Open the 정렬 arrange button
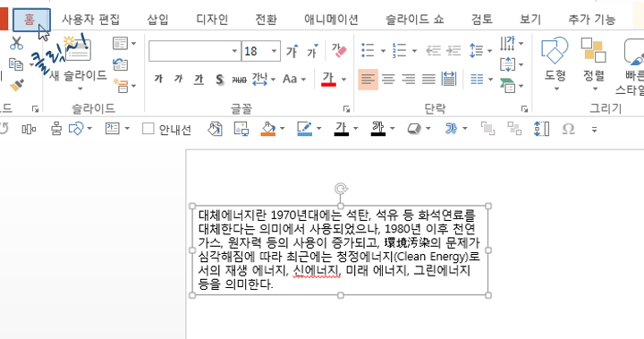The height and width of the screenshot is (339, 644). (x=594, y=64)
